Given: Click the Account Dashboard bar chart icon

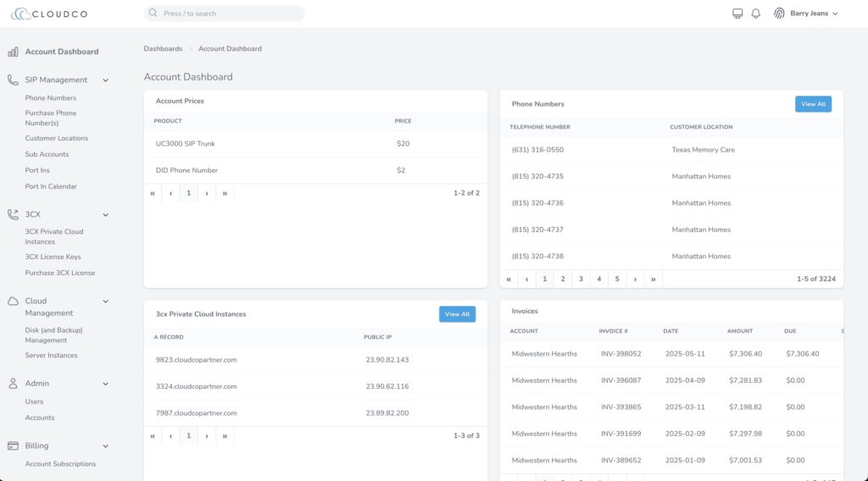Looking at the screenshot, I should [x=13, y=52].
